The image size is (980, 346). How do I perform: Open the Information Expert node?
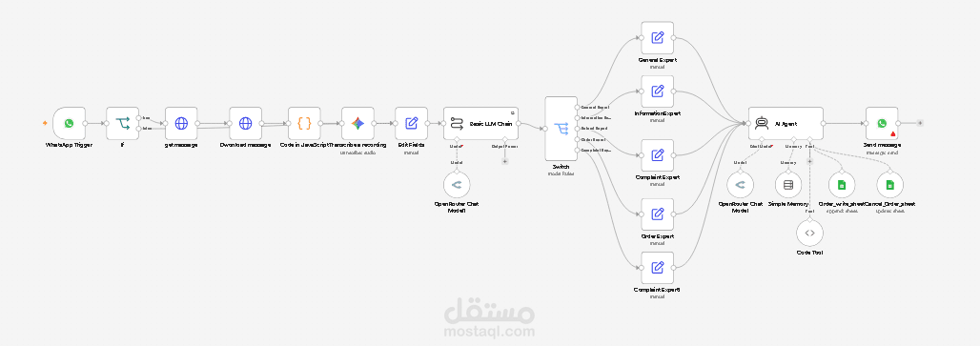point(658,92)
